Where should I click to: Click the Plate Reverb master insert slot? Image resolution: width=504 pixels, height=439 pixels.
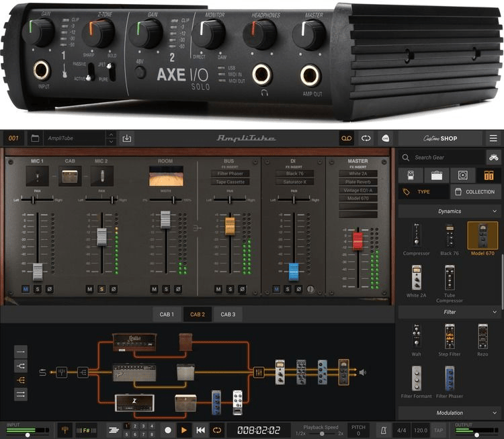358,182
